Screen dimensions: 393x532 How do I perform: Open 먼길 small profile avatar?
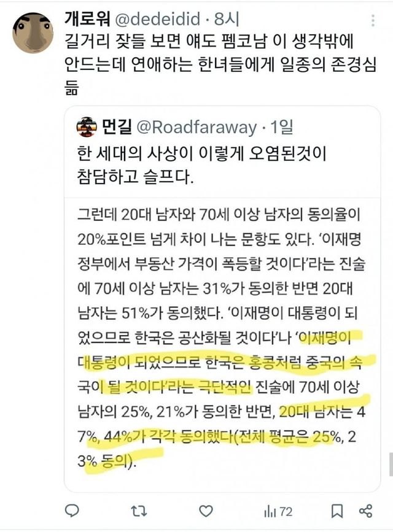(87, 126)
